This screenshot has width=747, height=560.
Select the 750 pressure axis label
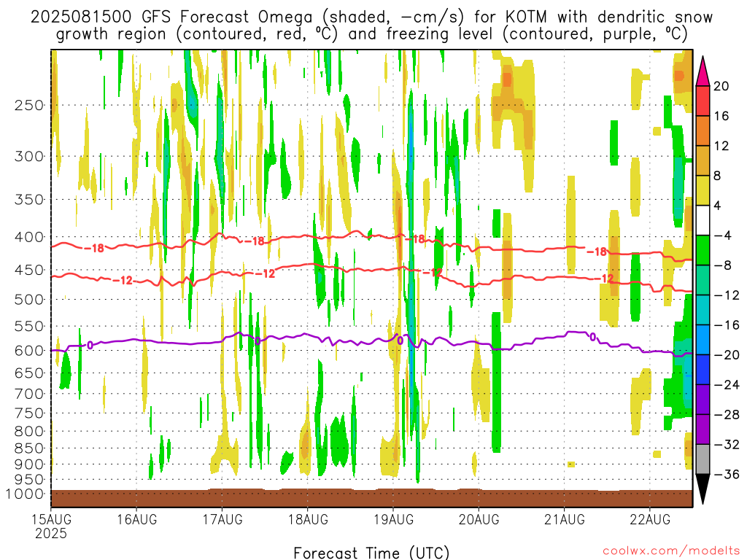point(29,413)
